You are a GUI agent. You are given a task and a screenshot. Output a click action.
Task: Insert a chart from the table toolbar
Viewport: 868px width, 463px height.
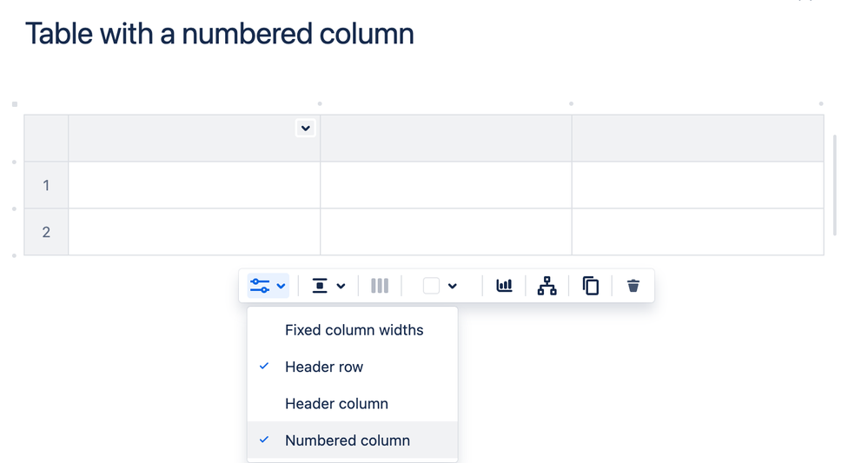[x=504, y=286]
